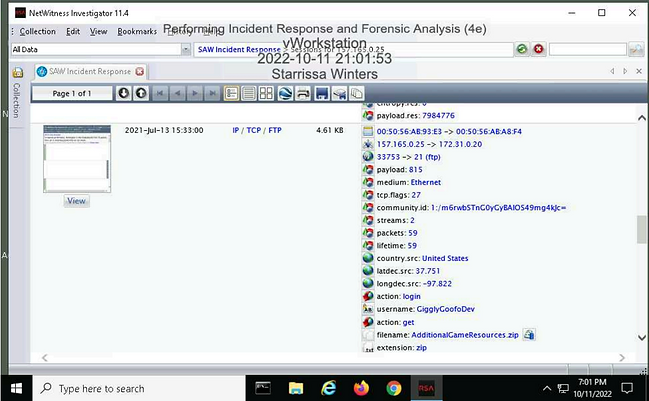Click the Ethernet medium value
This screenshot has width=649, height=401.
click(425, 182)
